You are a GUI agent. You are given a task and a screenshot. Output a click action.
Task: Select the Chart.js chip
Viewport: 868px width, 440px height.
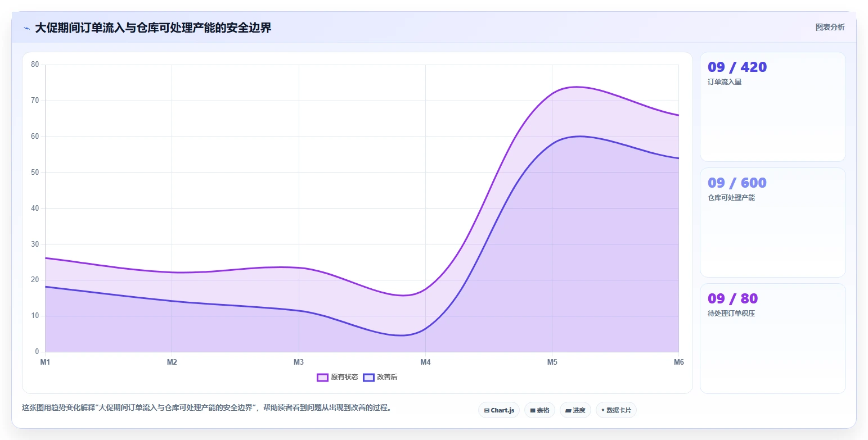point(499,410)
